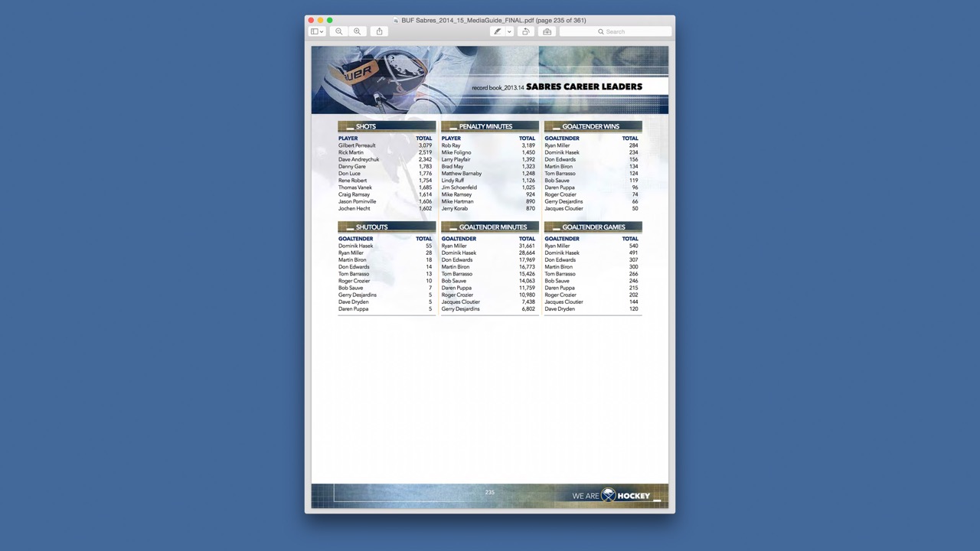The image size is (980, 551).
Task: Select the shutouts total 55
Action: tap(429, 246)
